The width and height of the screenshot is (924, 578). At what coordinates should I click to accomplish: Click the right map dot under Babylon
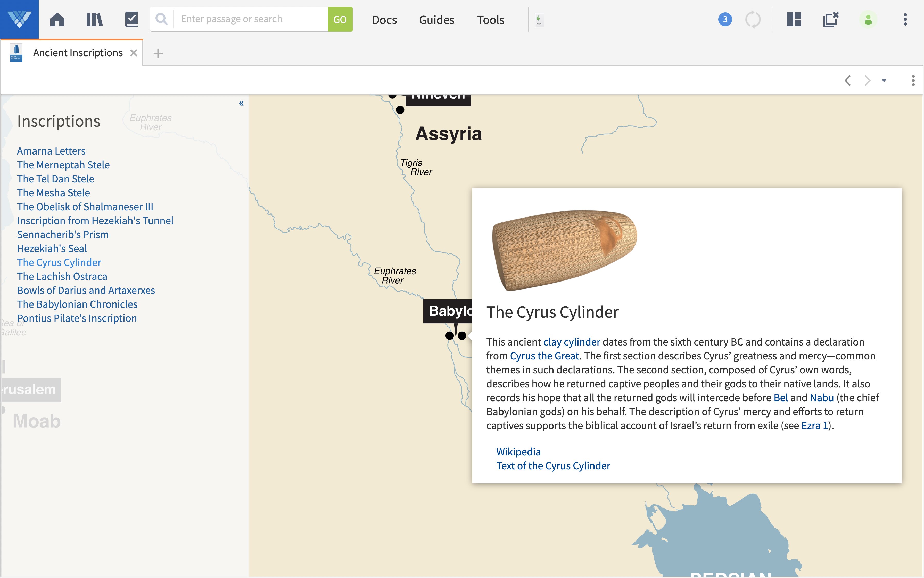pyautogui.click(x=462, y=336)
